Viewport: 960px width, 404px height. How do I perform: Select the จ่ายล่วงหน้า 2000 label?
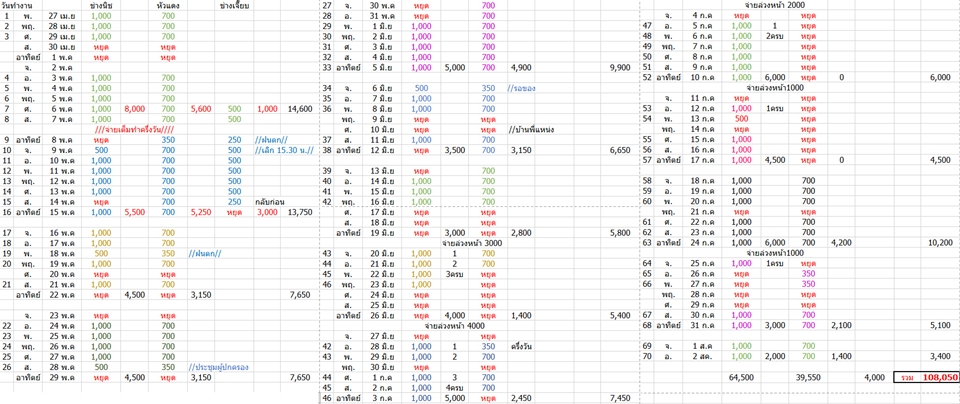(776, 5)
